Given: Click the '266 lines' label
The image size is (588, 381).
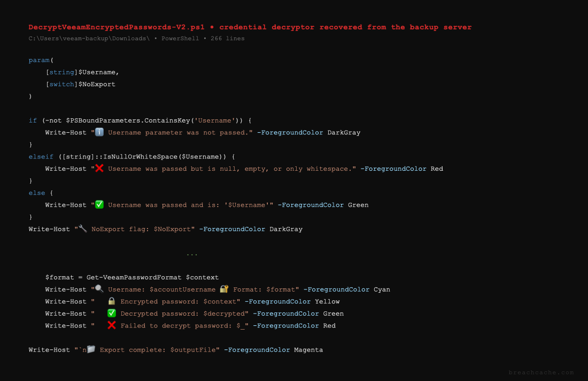Looking at the screenshot, I should tap(227, 39).
